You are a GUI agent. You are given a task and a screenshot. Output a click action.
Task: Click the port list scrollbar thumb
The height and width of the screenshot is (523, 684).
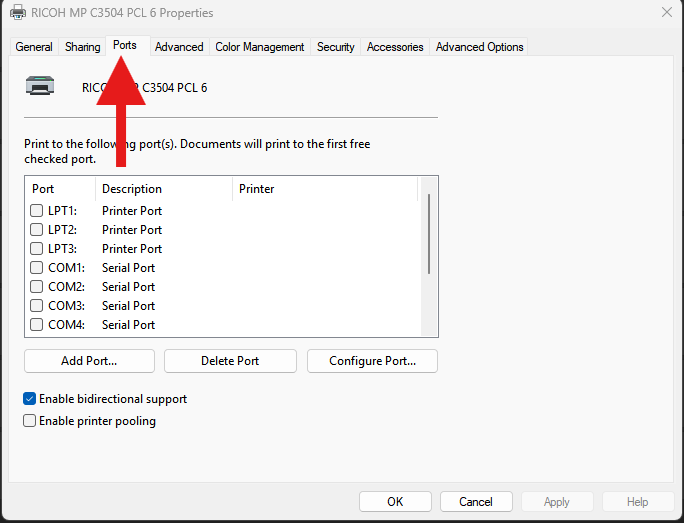(429, 234)
